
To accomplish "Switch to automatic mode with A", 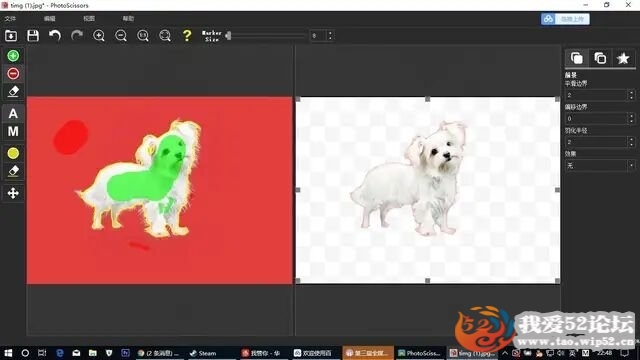I will tap(13, 113).
